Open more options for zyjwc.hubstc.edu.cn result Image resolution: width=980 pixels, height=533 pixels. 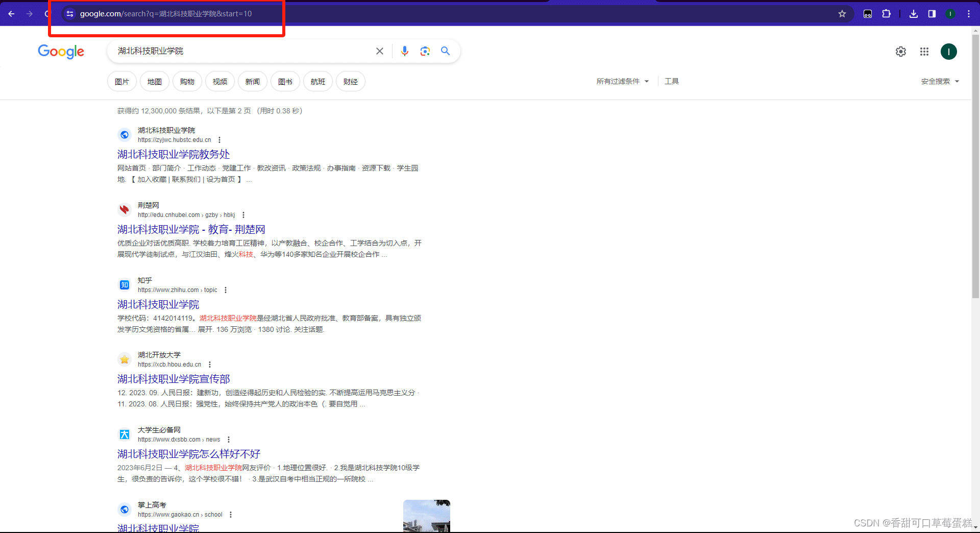coord(219,140)
